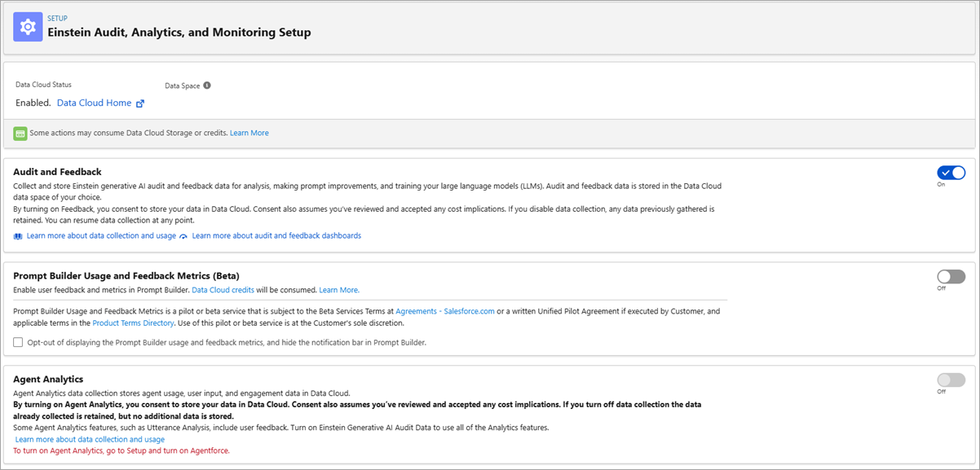Viewport: 980px width, 470px height.
Task: Enable the Prompt Builder Usage and Feedback Metrics toggle
Action: pyautogui.click(x=950, y=277)
